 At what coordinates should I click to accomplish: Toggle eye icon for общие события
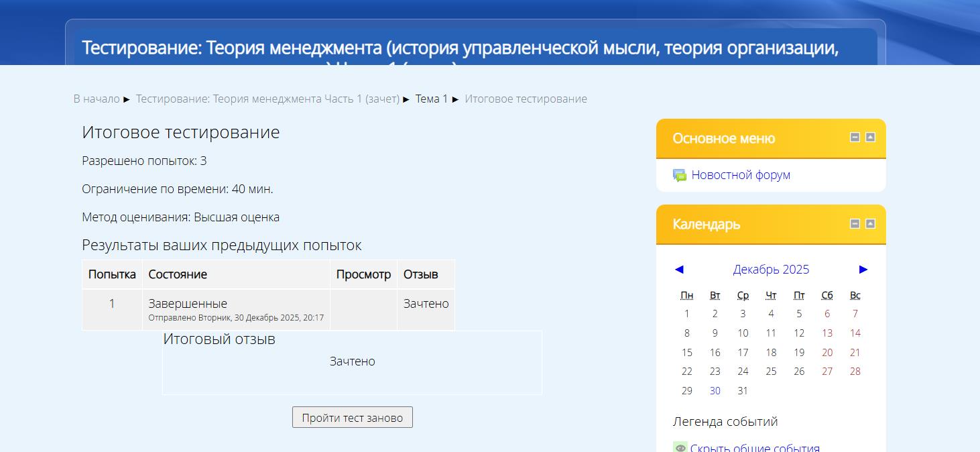point(680,448)
